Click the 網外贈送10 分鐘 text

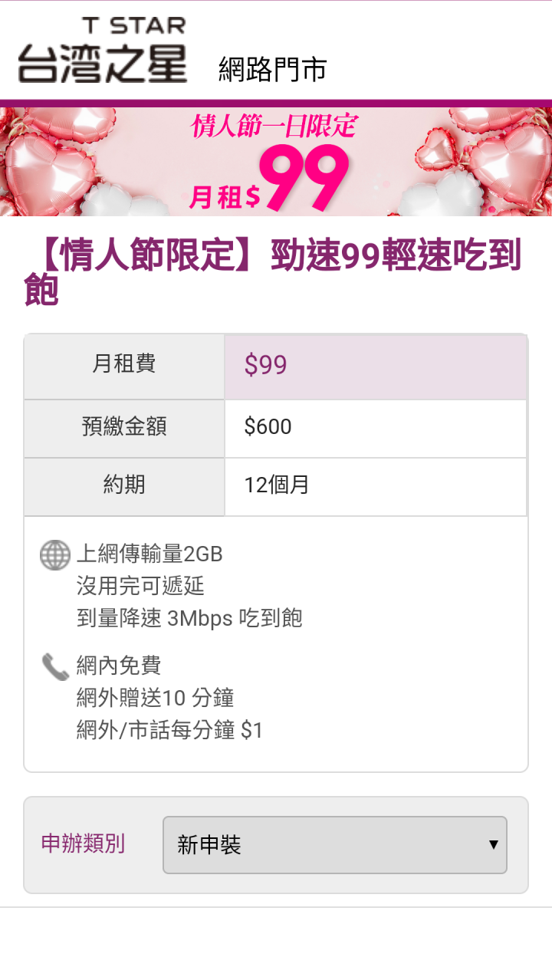[155, 698]
